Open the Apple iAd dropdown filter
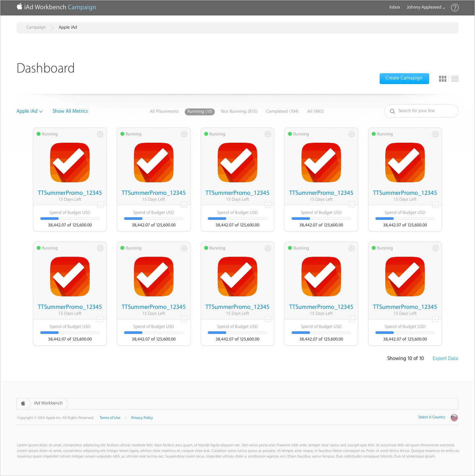Viewport: 475px width, 476px height. tap(29, 111)
